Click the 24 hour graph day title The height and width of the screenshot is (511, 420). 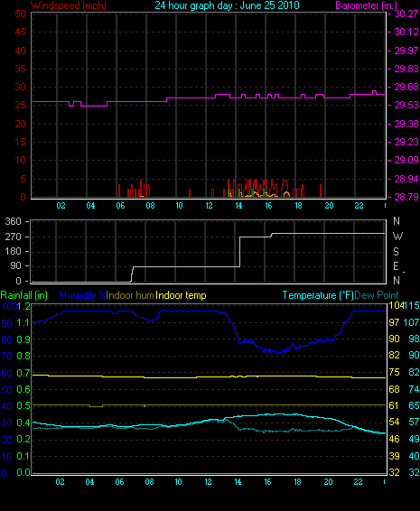click(x=227, y=5)
